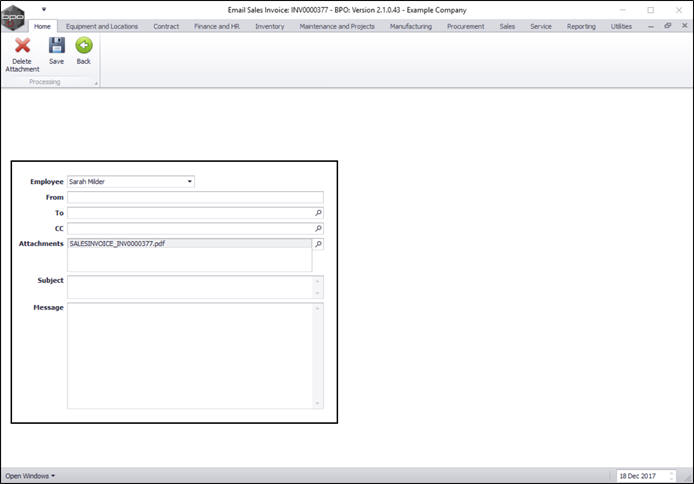This screenshot has height=484, width=694.
Task: Click the Message box scroll-down arrow
Action: click(317, 403)
